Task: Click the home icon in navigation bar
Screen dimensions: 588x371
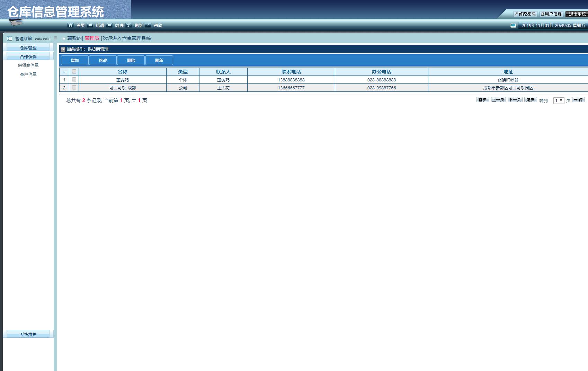Action: pyautogui.click(x=71, y=25)
